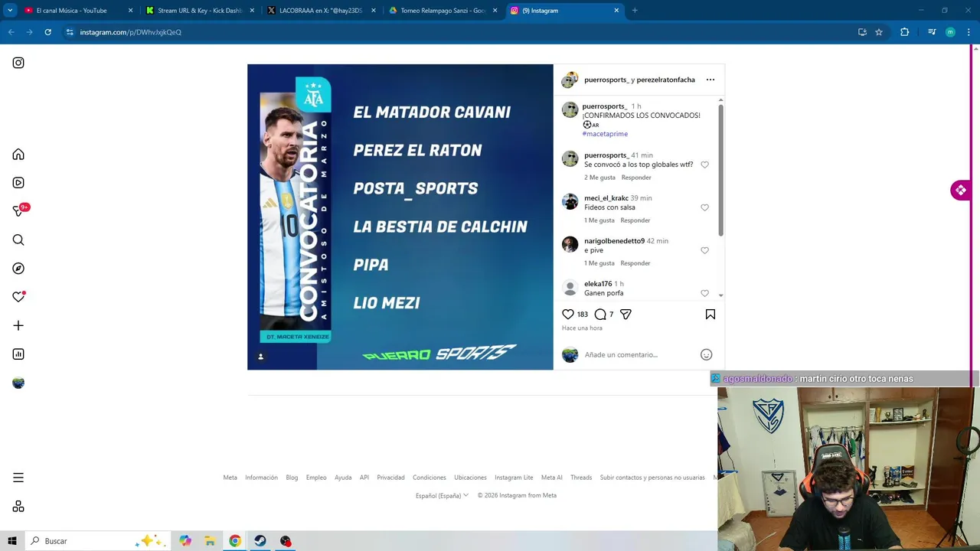Expand the Español (España) language selector
This screenshot has width=980, height=551.
(442, 495)
